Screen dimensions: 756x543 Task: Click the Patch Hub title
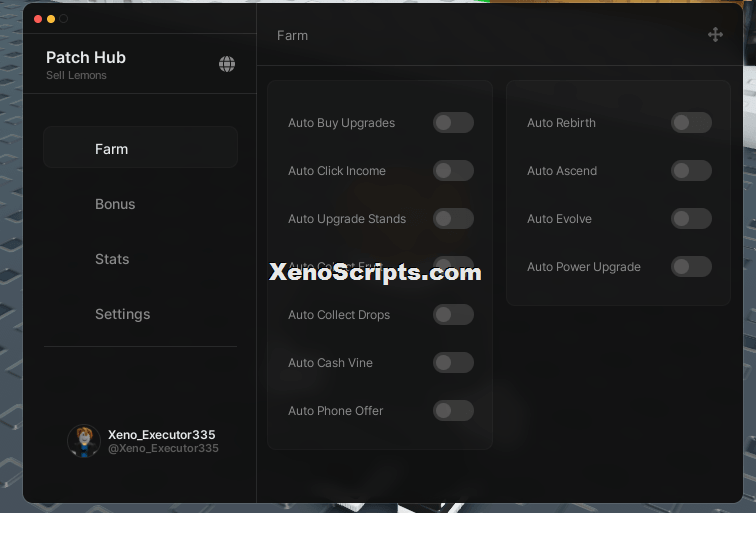[x=86, y=57]
